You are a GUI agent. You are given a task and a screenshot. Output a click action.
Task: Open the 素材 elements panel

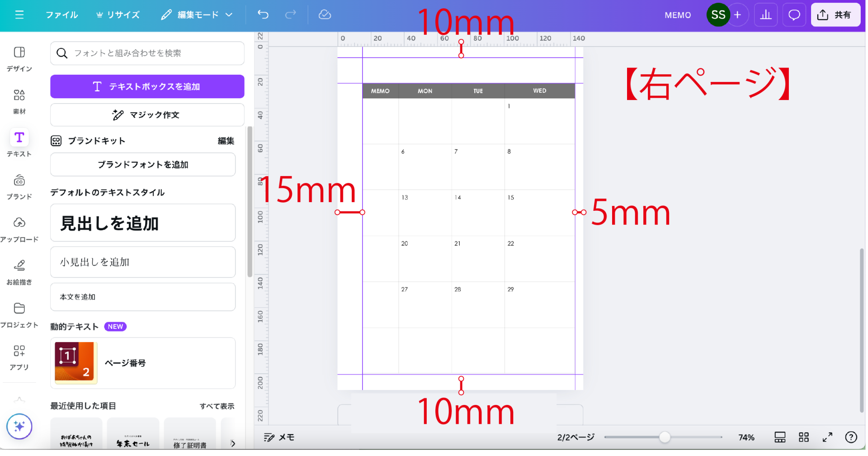click(x=19, y=101)
